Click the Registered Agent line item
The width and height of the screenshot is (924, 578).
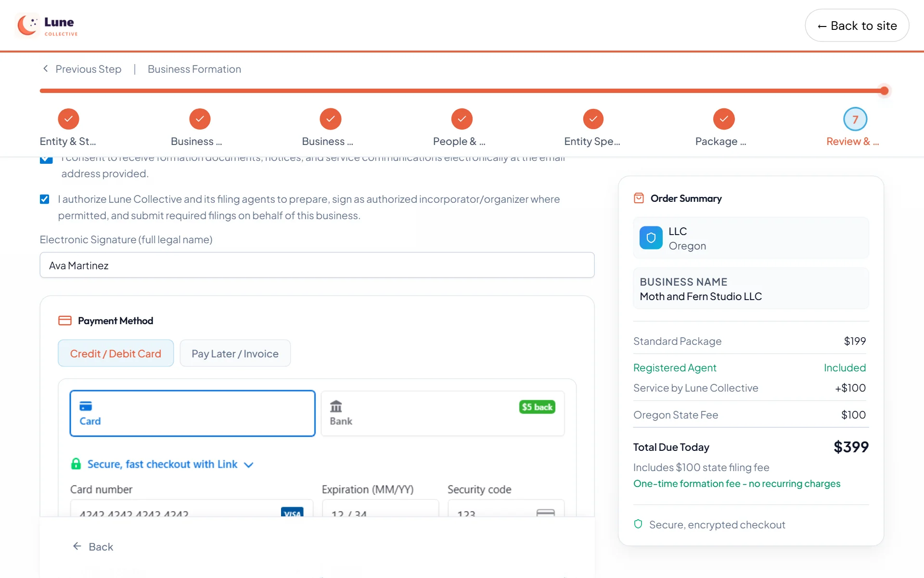coord(749,368)
